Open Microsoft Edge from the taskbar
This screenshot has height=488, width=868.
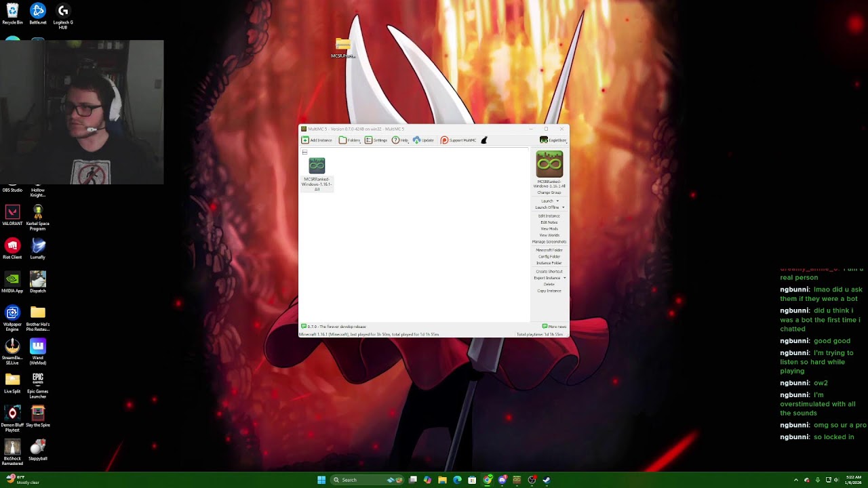[x=457, y=480]
